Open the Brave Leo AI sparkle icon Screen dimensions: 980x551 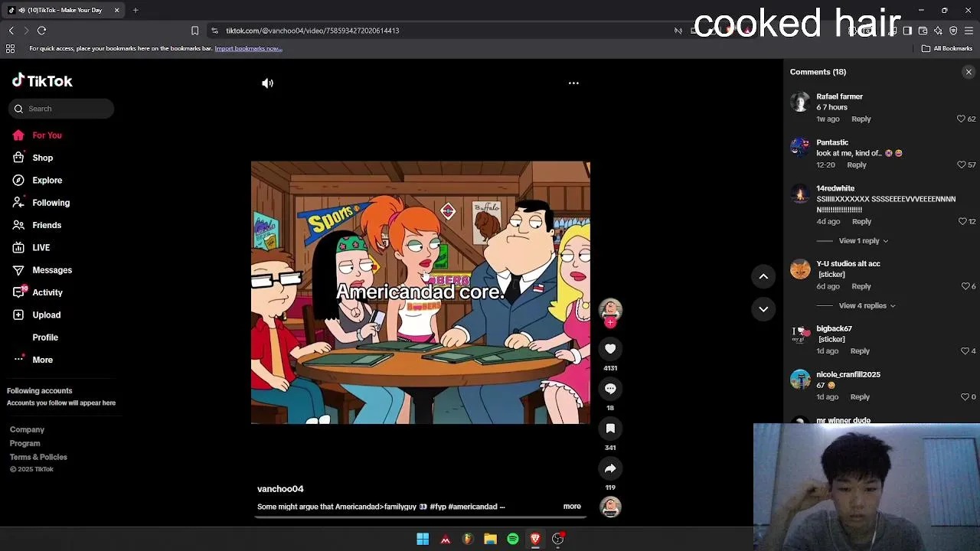938,31
